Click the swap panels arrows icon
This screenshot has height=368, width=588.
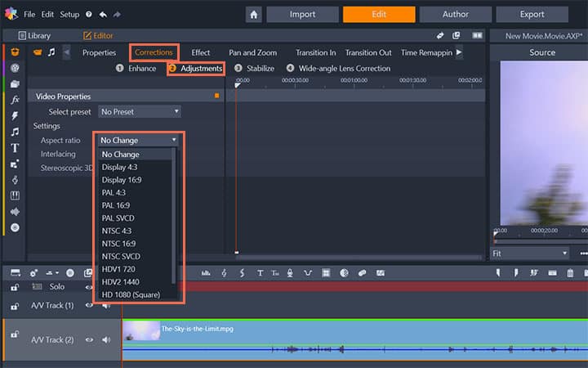pos(440,35)
